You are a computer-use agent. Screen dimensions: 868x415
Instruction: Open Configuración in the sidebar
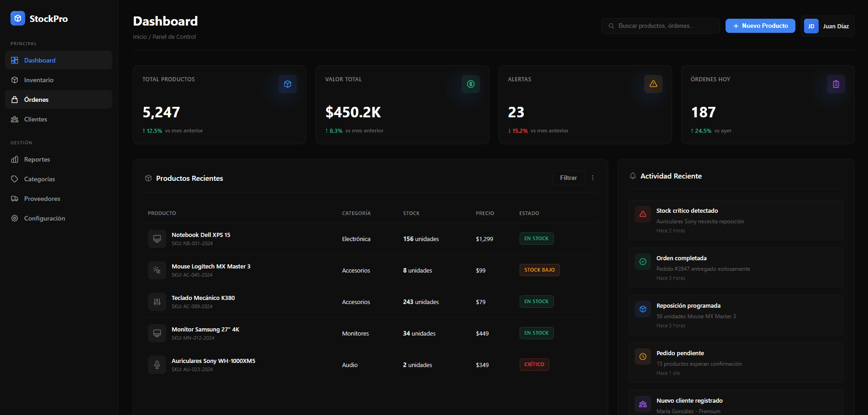[44, 218]
